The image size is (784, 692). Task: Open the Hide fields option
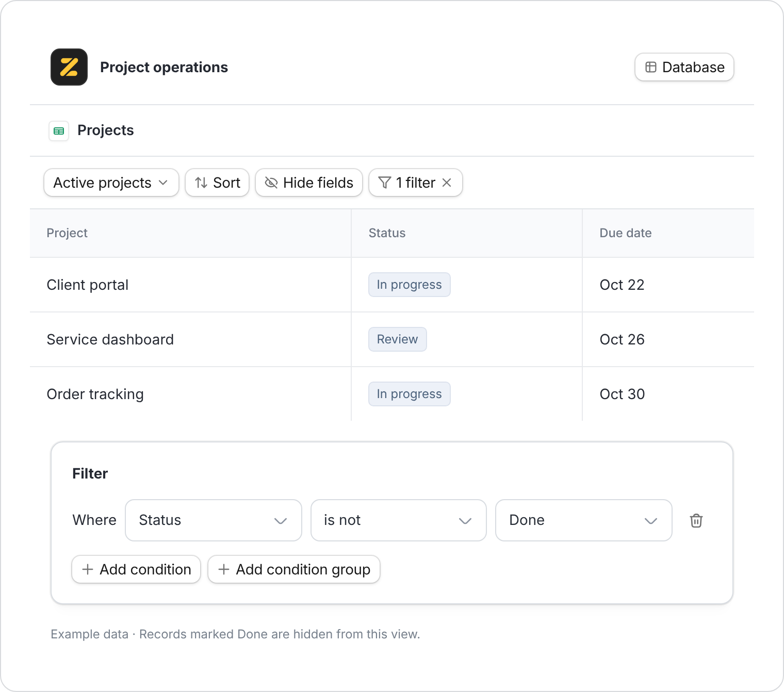pyautogui.click(x=309, y=183)
